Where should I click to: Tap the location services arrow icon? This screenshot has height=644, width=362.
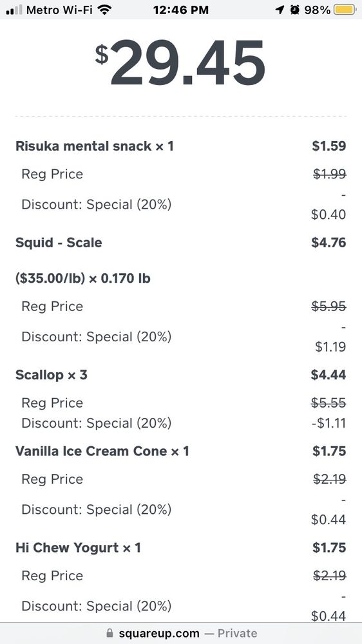(280, 10)
